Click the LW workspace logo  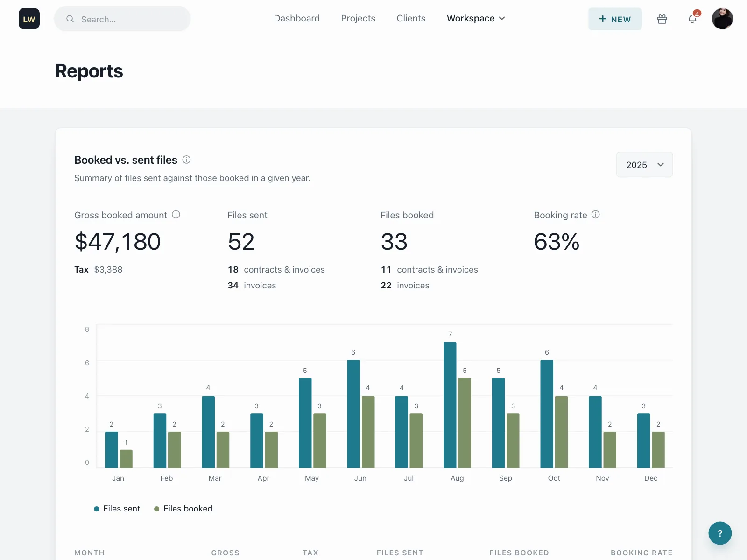[29, 19]
